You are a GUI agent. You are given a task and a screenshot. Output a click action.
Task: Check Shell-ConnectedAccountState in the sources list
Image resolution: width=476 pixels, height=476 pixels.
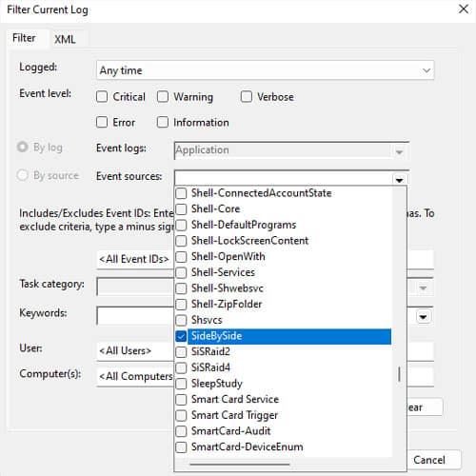pos(181,193)
